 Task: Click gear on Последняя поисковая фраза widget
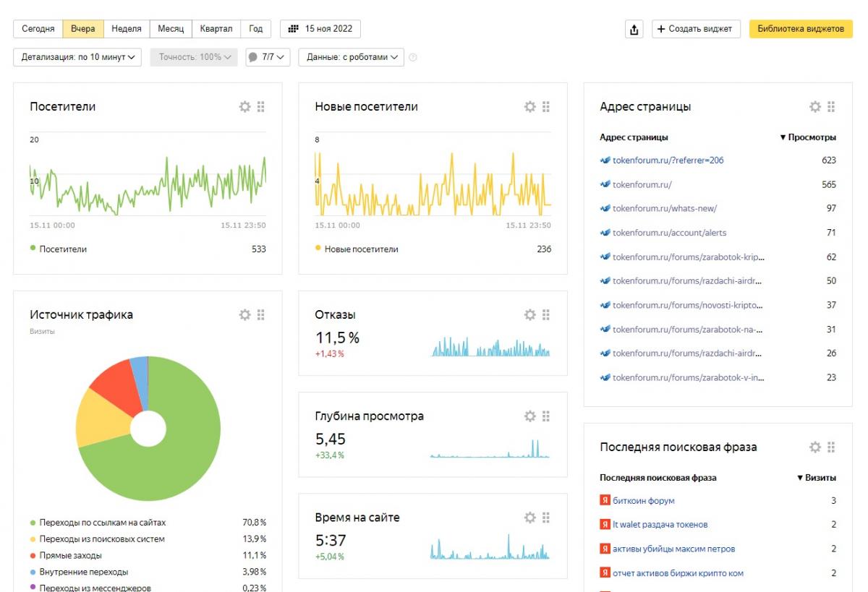[814, 447]
